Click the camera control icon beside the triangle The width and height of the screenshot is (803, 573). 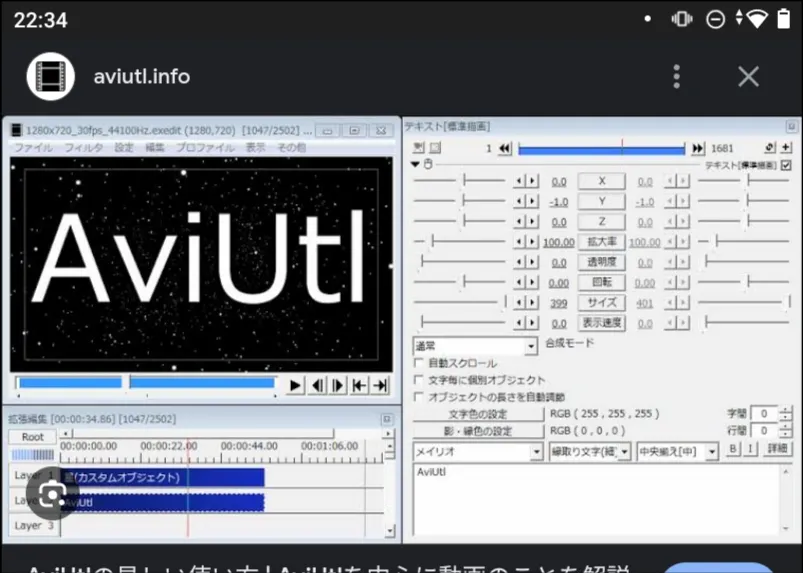[428, 164]
